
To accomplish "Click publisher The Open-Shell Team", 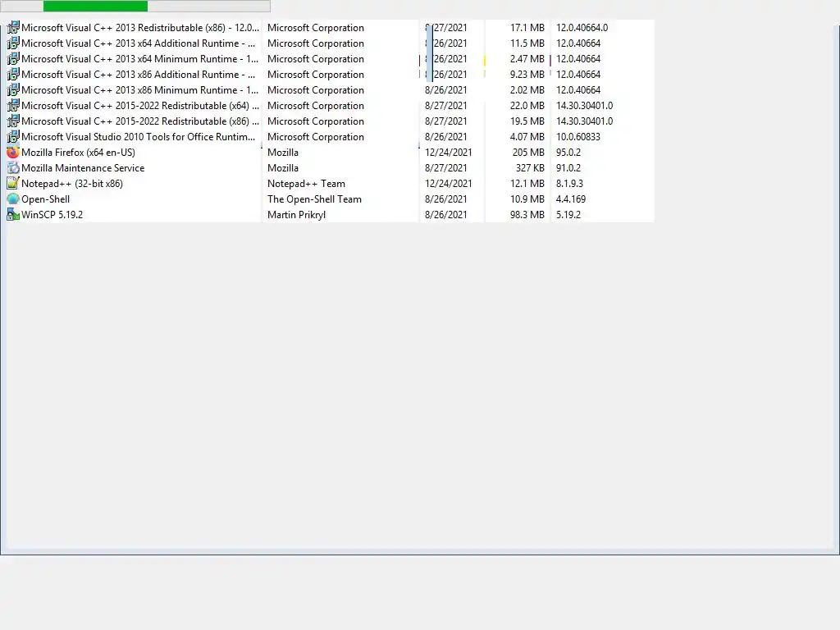I will click(x=314, y=199).
